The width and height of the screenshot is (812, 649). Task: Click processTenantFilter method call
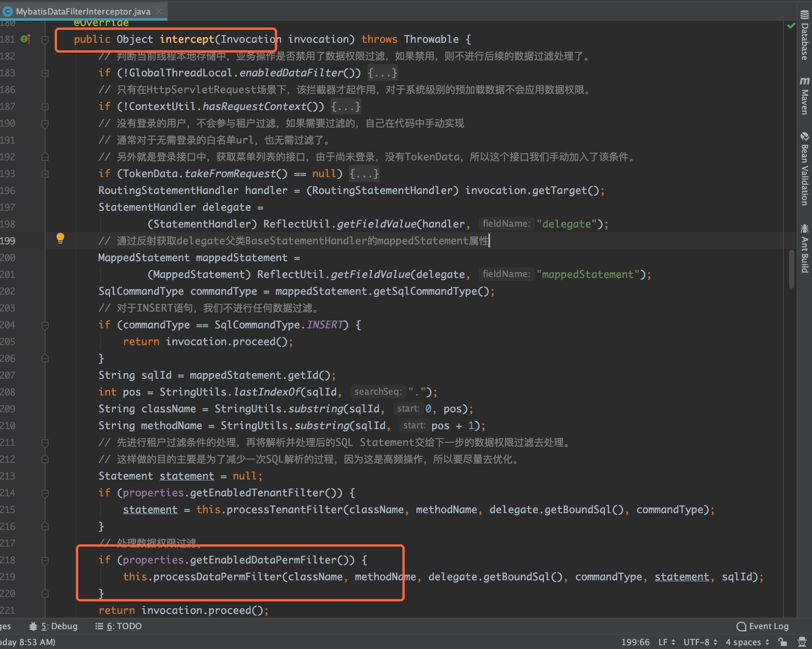[285, 510]
